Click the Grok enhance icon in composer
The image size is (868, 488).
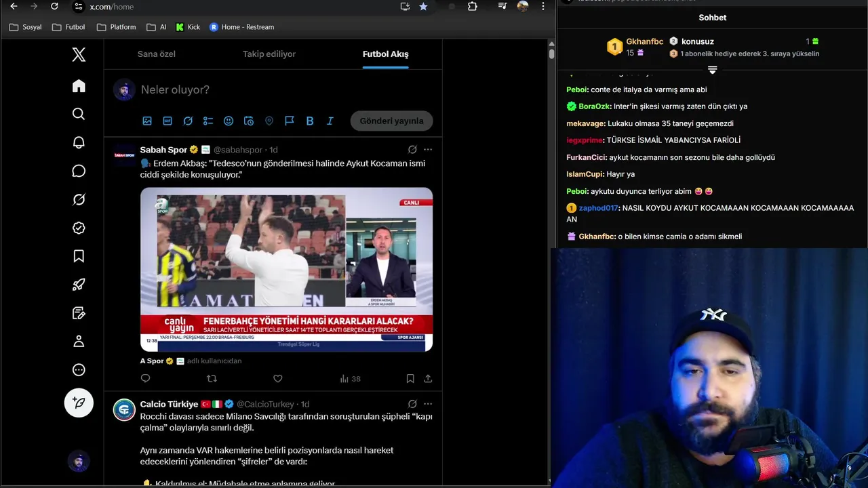click(188, 121)
